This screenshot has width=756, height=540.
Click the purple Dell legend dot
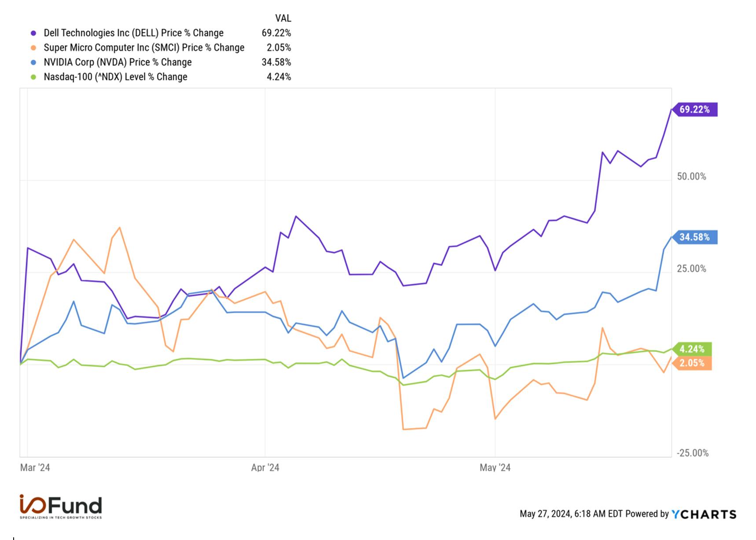pos(33,33)
